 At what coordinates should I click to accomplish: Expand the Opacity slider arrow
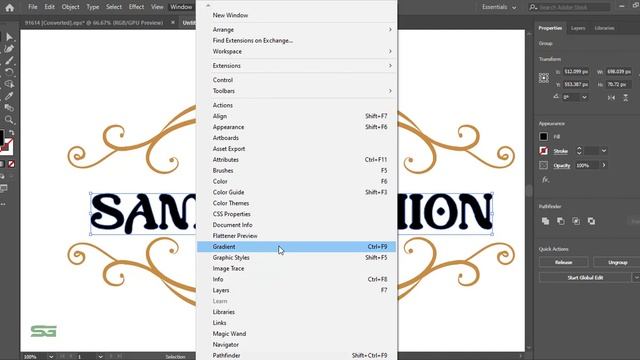point(604,165)
